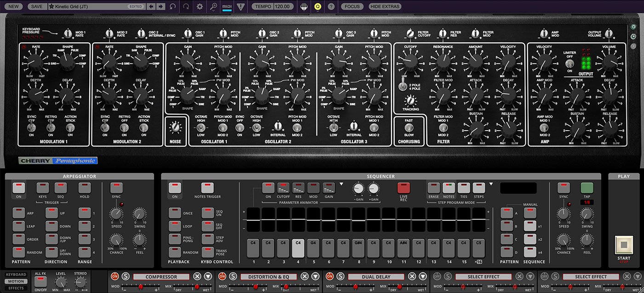The image size is (644, 293).
Task: Load next preset arrow
Action: (161, 6)
